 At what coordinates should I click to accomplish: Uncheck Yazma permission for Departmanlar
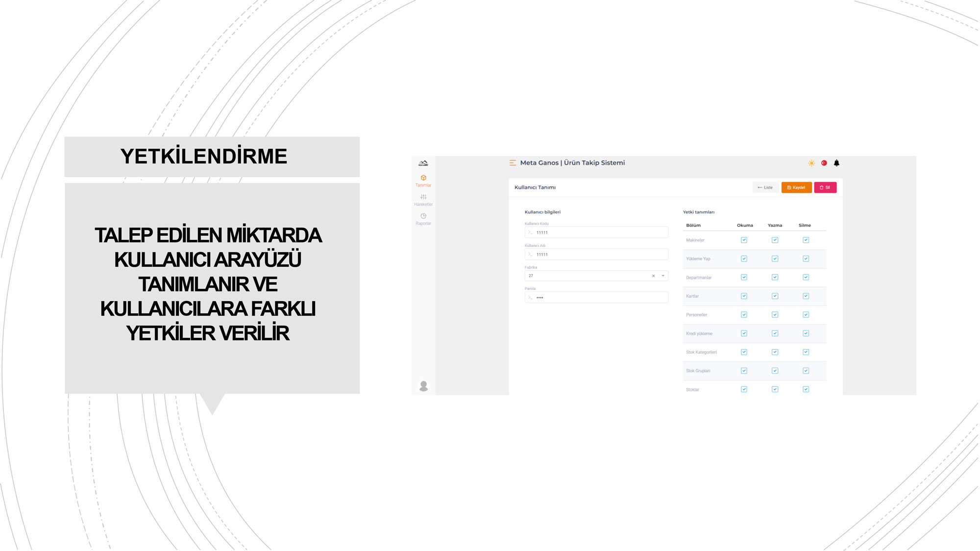coord(775,277)
